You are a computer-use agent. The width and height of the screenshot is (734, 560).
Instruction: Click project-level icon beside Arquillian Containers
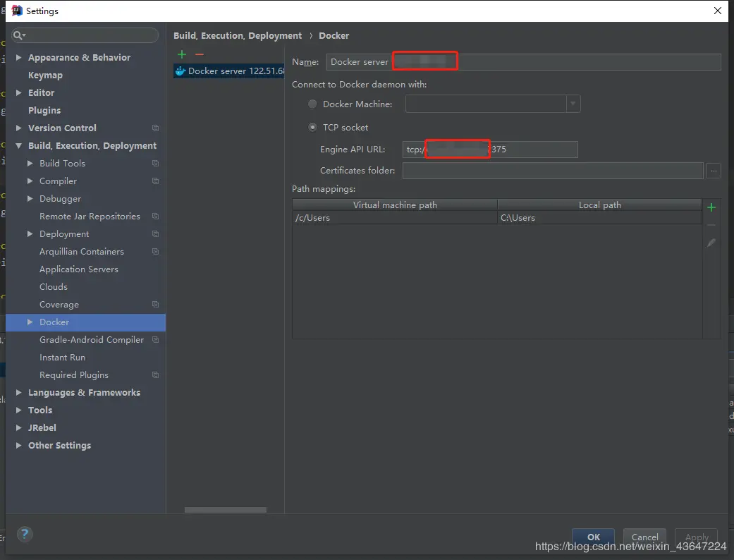[155, 252]
